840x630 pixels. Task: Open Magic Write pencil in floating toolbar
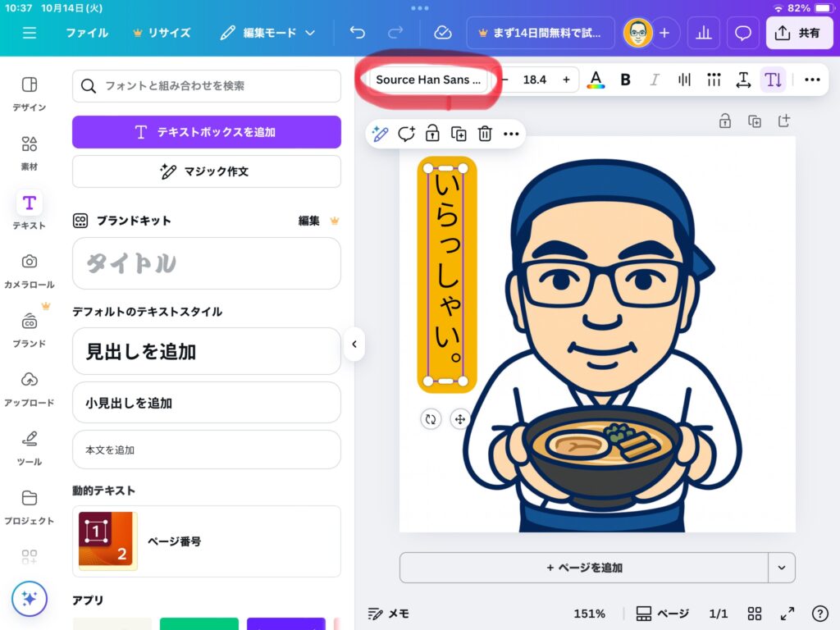[380, 134]
